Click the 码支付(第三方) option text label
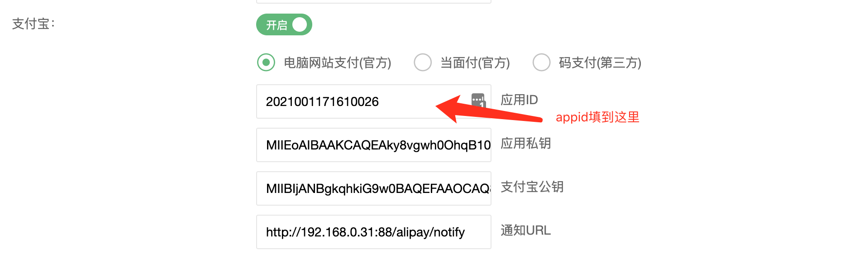The image size is (868, 260). [600, 63]
